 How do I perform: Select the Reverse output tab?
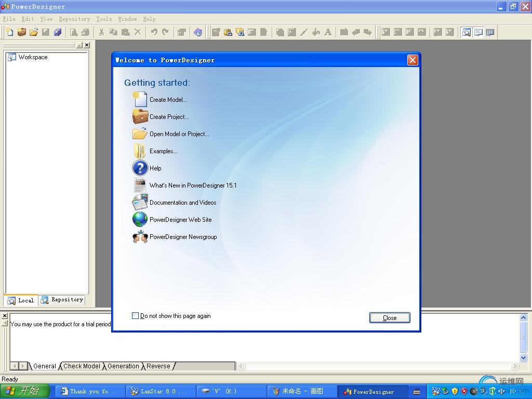click(x=158, y=366)
